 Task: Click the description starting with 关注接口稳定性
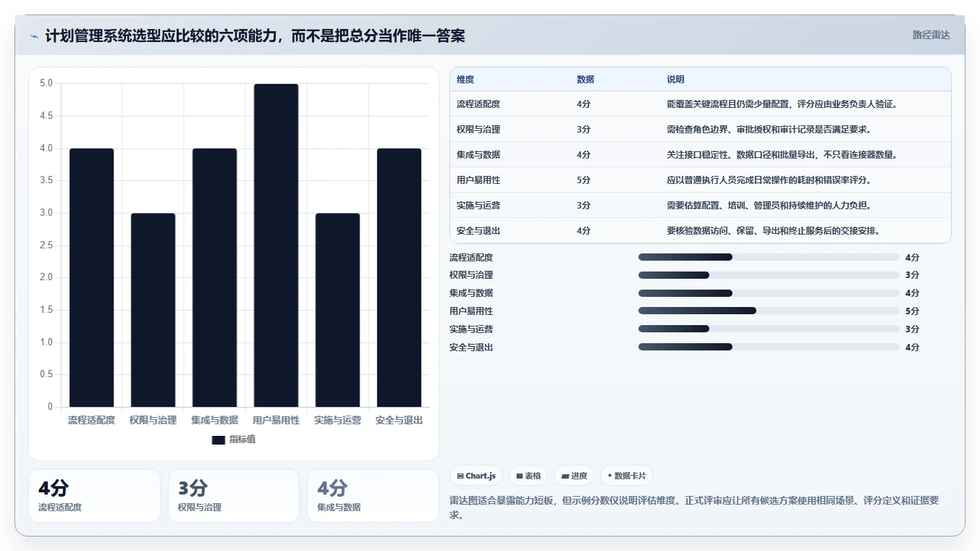(x=782, y=155)
